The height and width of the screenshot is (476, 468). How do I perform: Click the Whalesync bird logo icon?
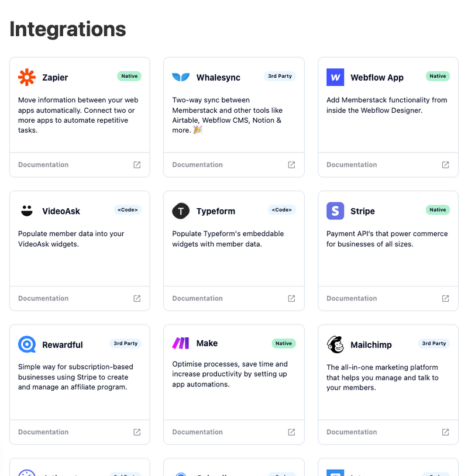181,77
